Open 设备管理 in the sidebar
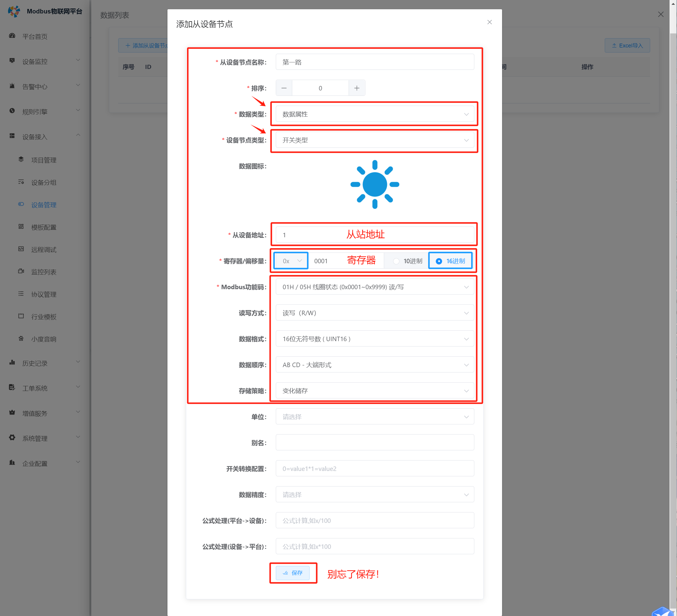Screen dimensions: 677x616 (x=44, y=205)
